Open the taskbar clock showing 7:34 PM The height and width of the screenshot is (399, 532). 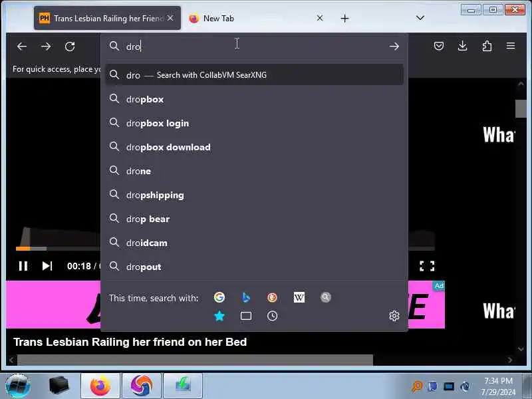click(x=498, y=386)
